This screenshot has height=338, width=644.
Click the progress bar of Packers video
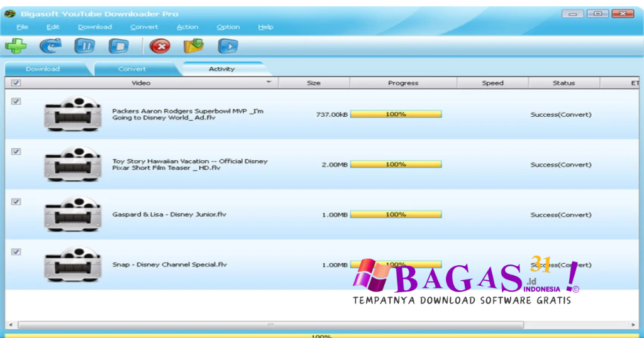(396, 114)
